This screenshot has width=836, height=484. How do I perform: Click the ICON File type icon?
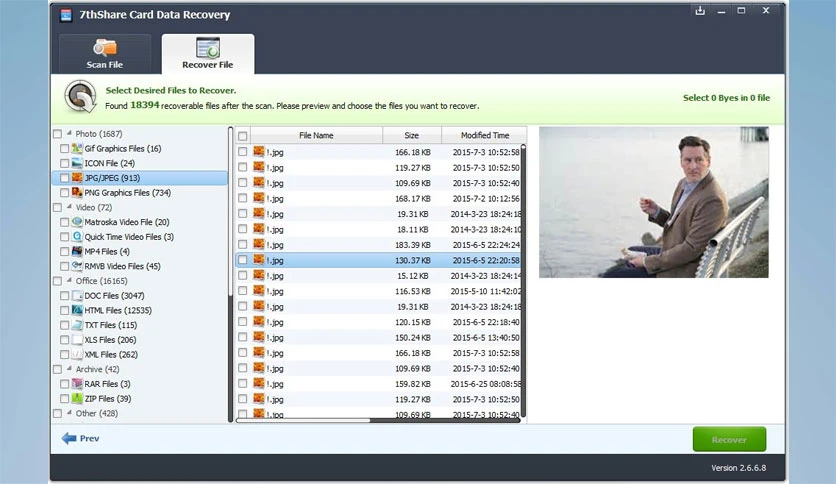77,163
